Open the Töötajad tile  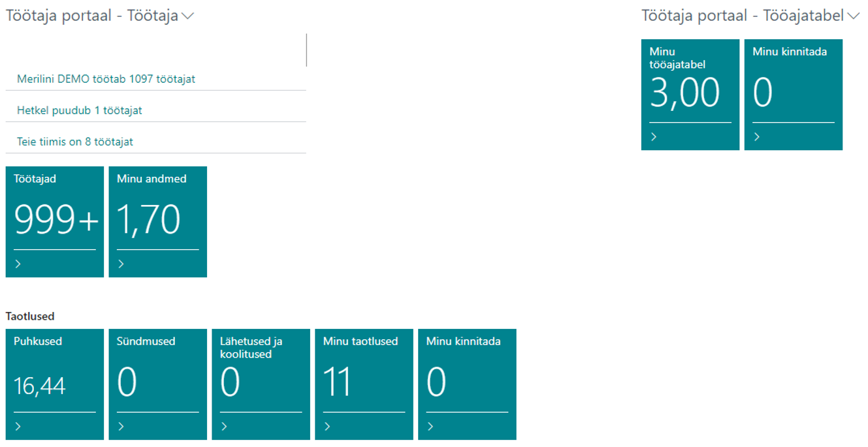pos(55,222)
